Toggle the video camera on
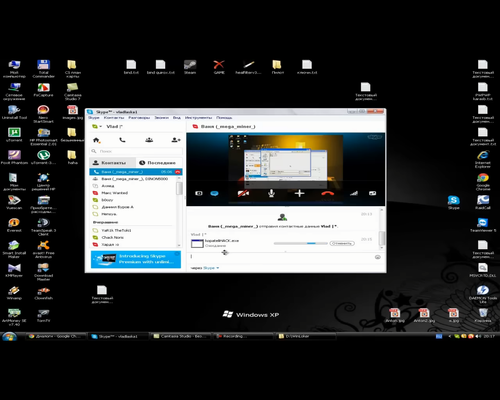This screenshot has width=500, height=400. 243,193
